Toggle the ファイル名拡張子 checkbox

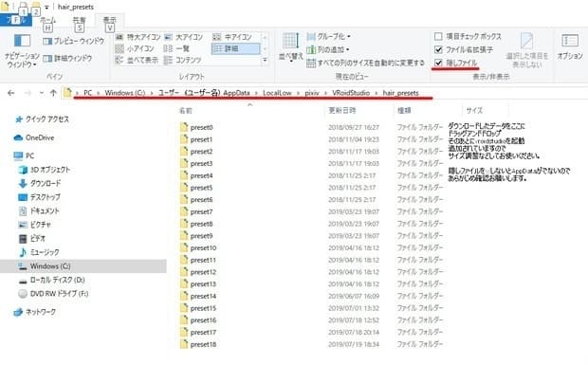[x=438, y=49]
